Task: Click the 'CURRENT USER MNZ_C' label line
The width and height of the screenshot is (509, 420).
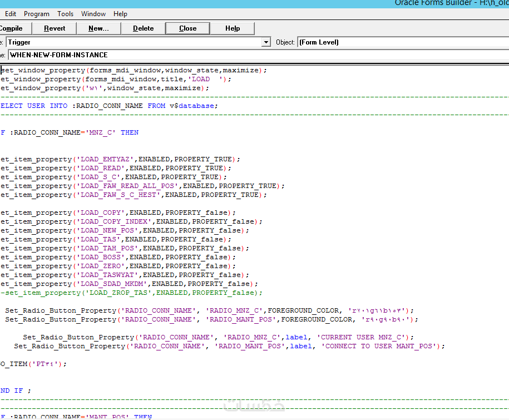Action: point(218,337)
